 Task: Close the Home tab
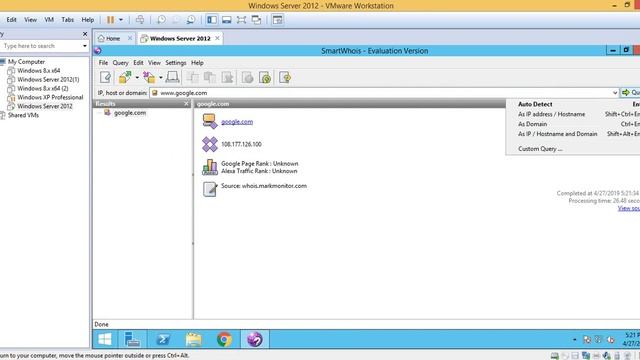pos(130,38)
